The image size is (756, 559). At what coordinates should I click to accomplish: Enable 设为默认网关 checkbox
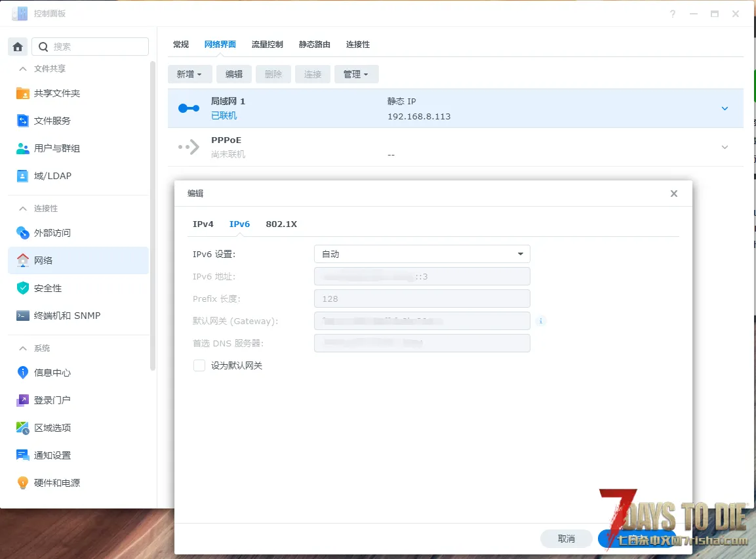[199, 365]
